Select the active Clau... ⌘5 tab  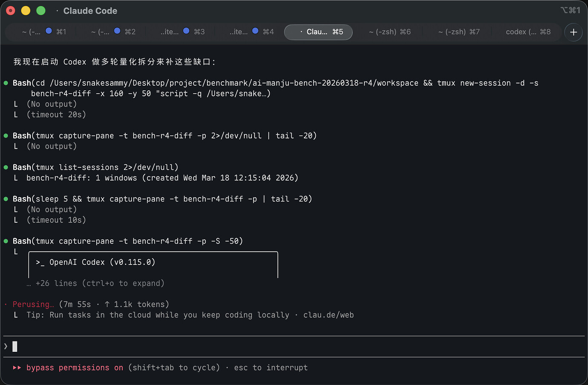[318, 32]
